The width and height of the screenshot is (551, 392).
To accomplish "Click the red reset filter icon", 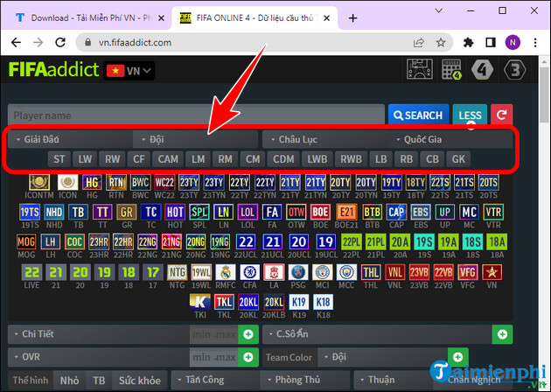I will click(501, 115).
